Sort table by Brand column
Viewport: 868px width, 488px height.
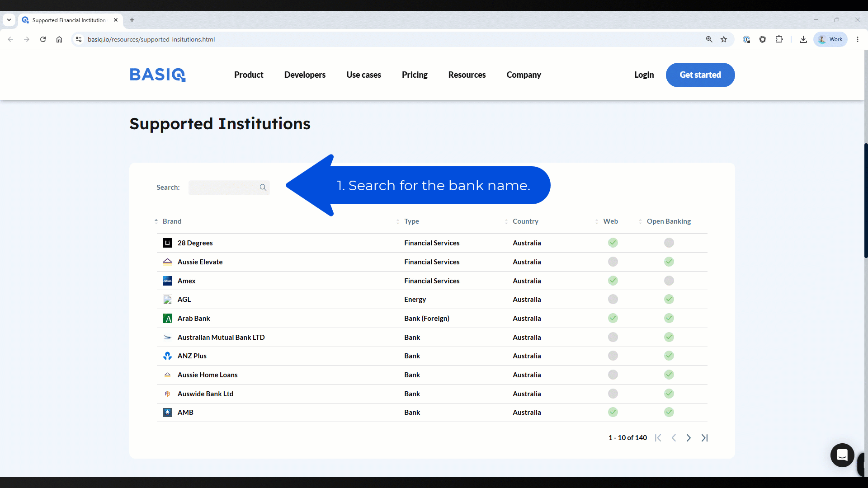tap(172, 221)
